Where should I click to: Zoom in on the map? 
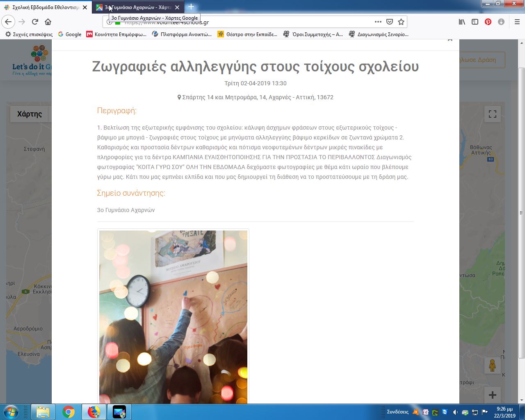[493, 395]
